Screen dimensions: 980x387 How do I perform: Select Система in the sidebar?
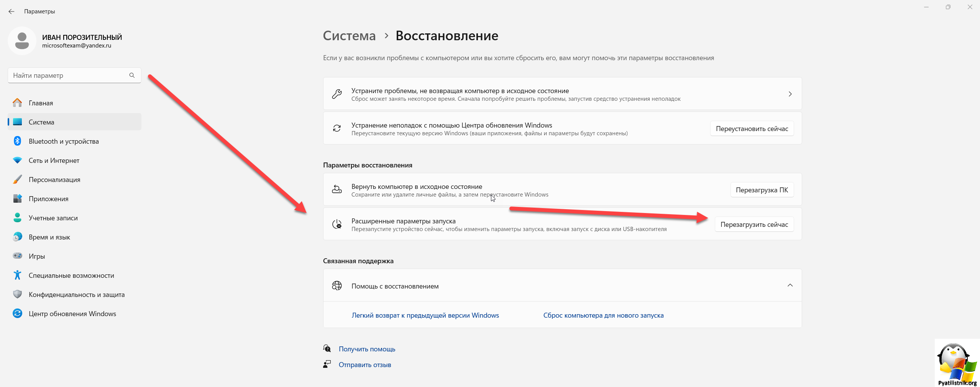(x=74, y=122)
